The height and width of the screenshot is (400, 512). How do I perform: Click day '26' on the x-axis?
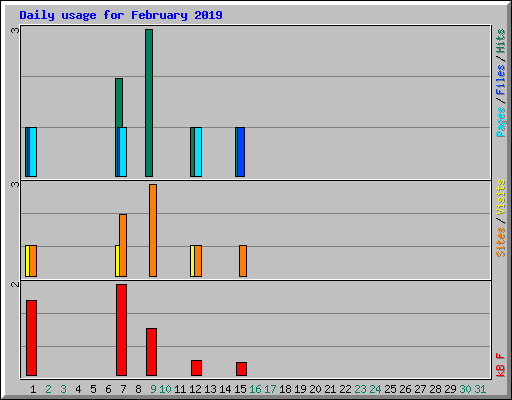coord(405,389)
